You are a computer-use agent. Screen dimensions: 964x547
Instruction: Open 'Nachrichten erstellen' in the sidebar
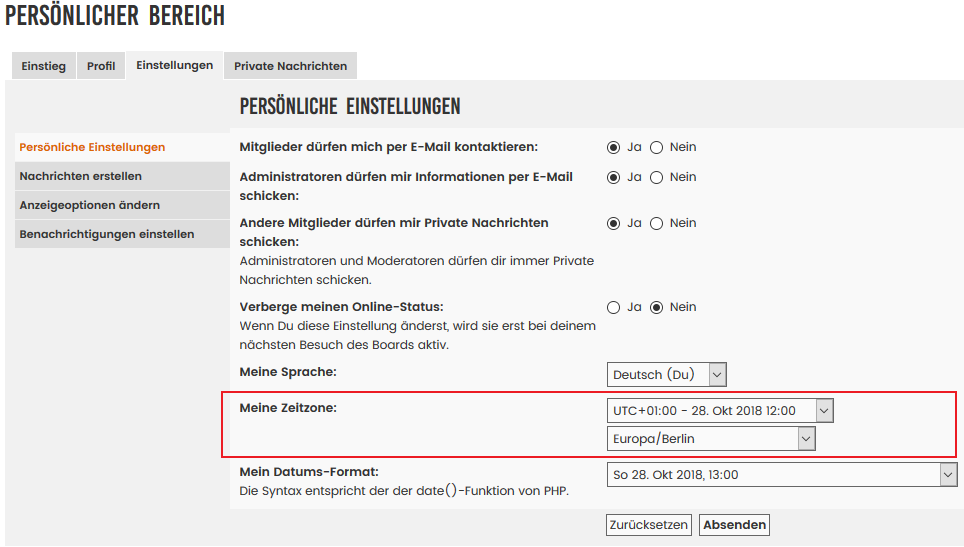tap(81, 176)
